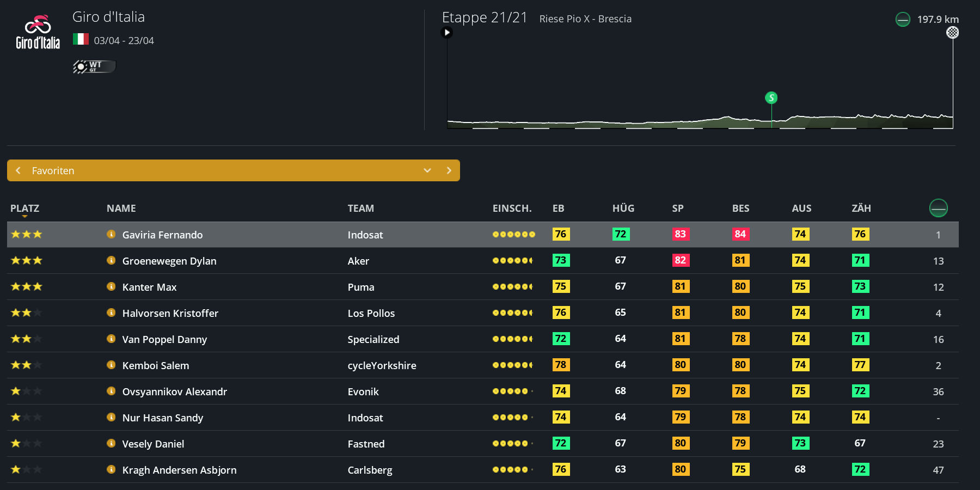Click flat stage icon beside 197.9 km

click(x=903, y=20)
